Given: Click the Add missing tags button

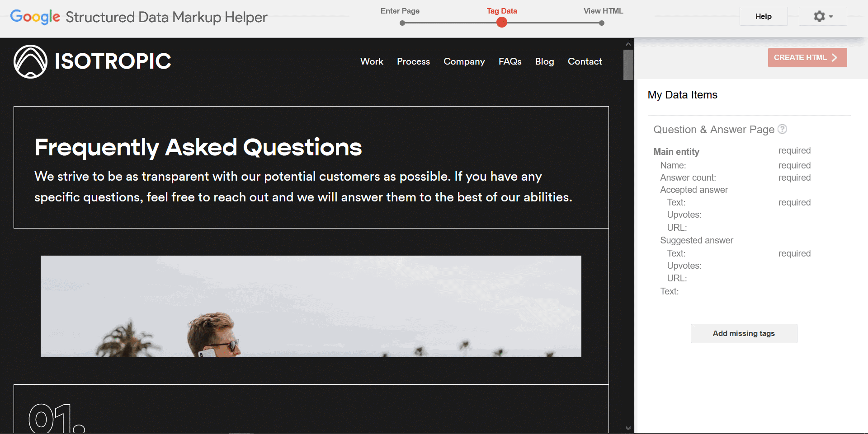Looking at the screenshot, I should tap(744, 333).
